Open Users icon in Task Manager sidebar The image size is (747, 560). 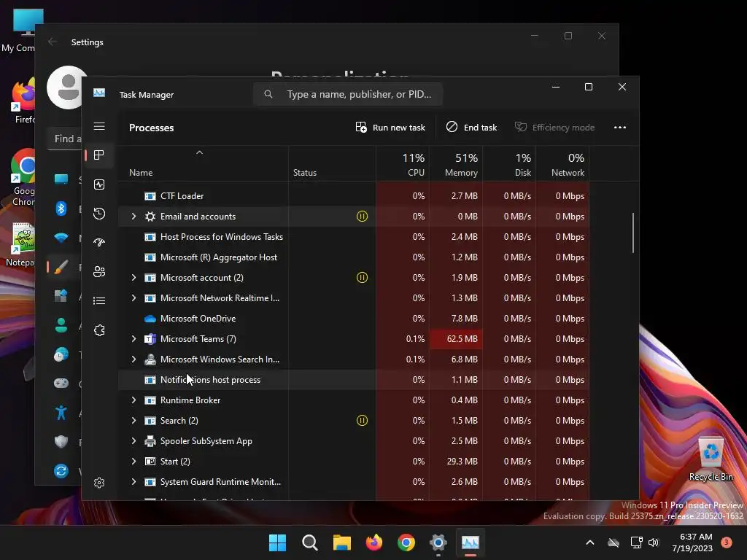(x=99, y=271)
